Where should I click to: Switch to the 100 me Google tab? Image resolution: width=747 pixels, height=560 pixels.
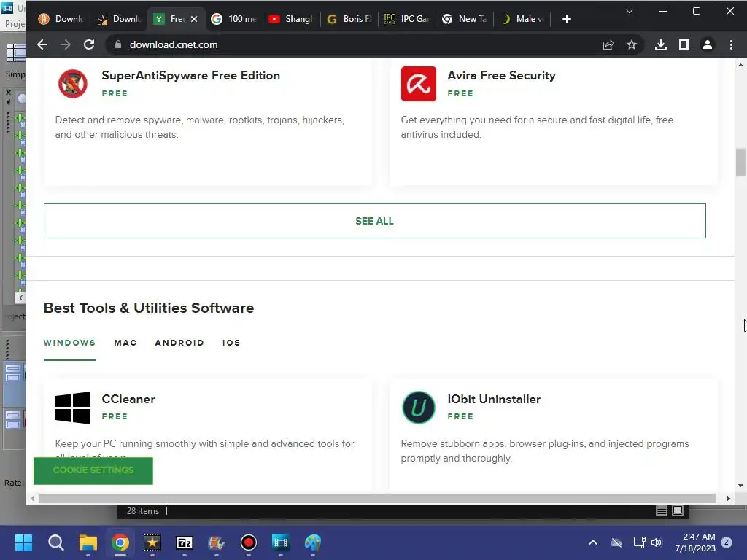point(234,19)
